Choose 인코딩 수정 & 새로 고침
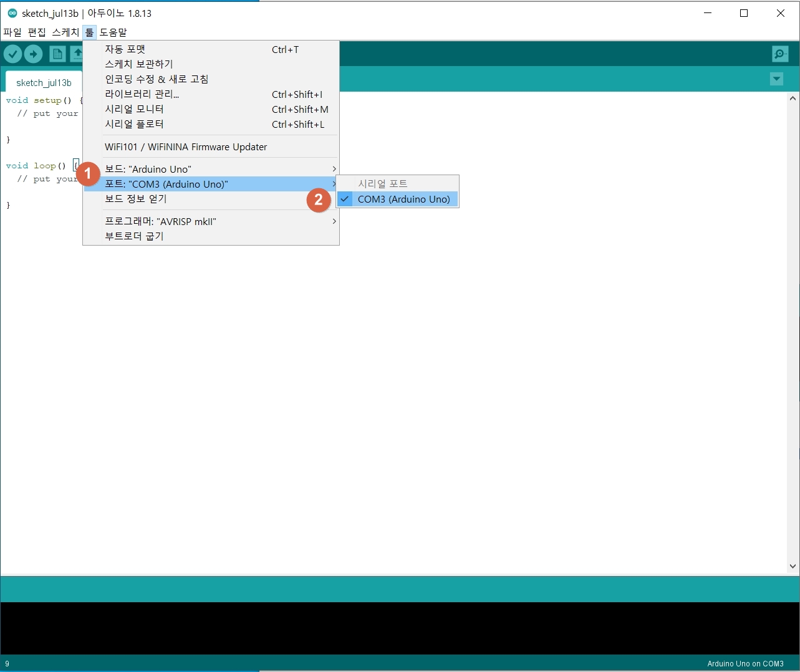 coord(211,79)
